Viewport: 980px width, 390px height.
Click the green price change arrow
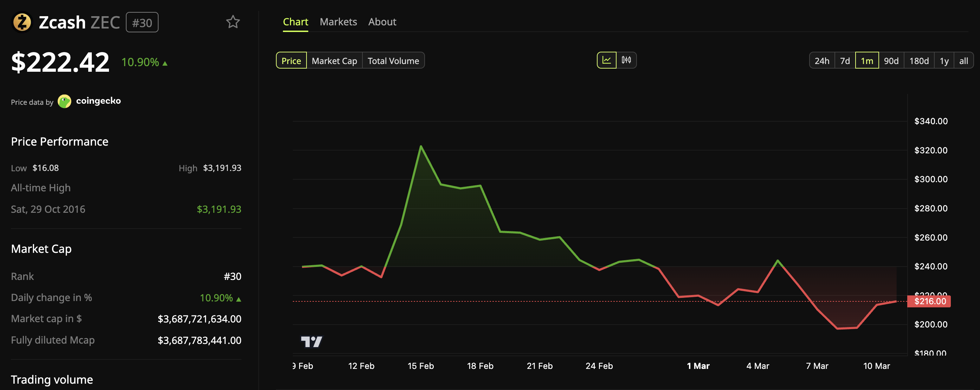pos(165,63)
